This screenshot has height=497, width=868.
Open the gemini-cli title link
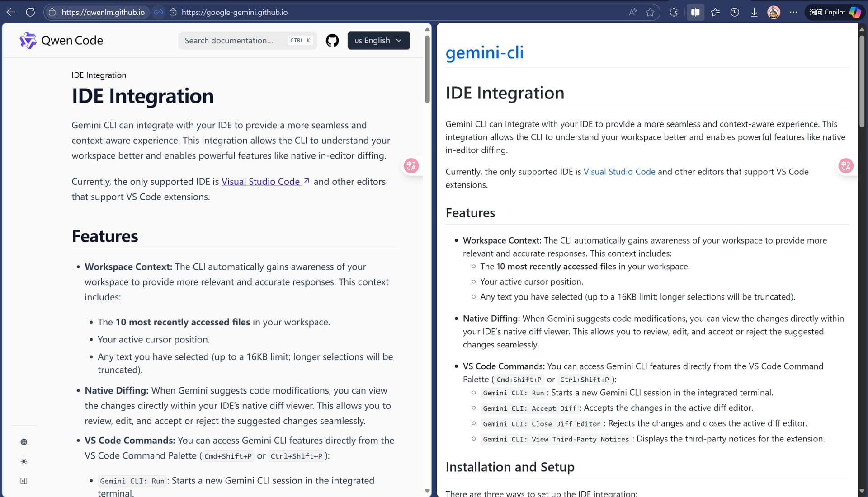pos(485,52)
